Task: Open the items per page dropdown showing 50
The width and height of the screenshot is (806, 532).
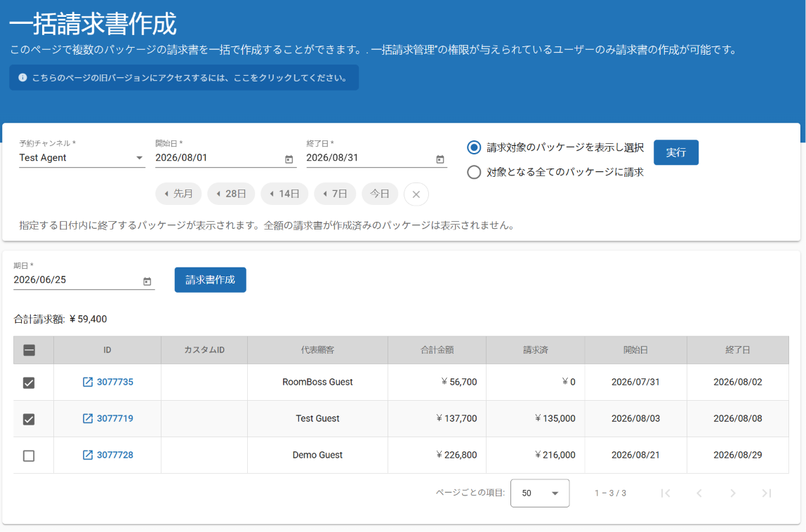Action: point(540,493)
